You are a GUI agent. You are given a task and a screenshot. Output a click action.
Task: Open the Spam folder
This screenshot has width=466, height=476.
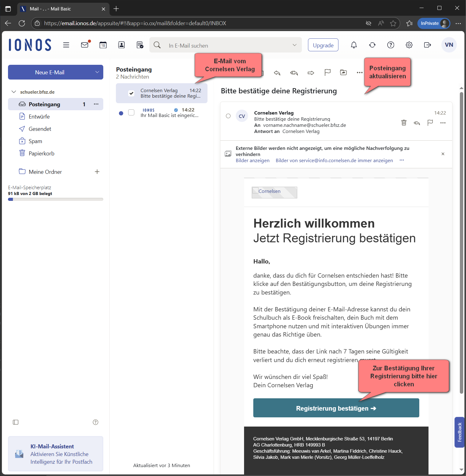click(35, 141)
